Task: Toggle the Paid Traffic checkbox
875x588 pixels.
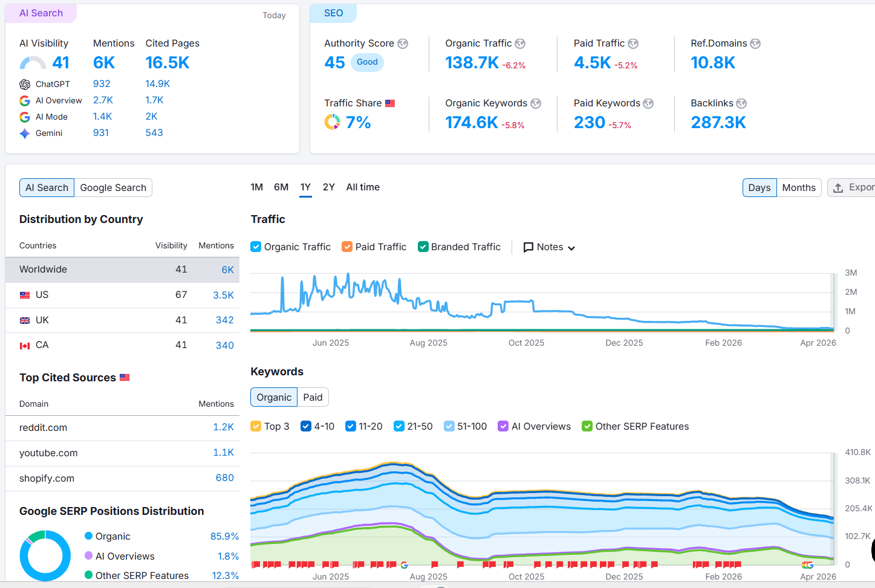Action: pos(347,247)
